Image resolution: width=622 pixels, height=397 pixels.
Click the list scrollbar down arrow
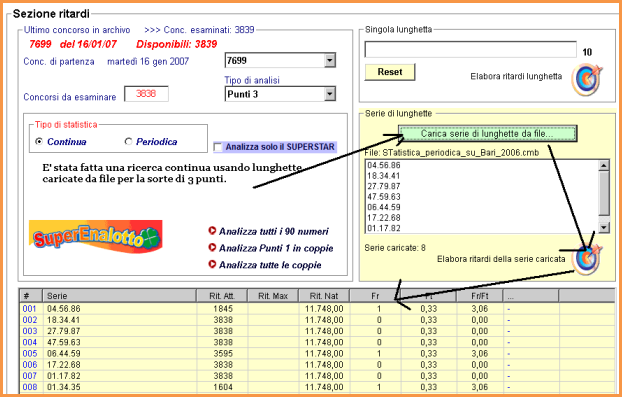click(604, 227)
